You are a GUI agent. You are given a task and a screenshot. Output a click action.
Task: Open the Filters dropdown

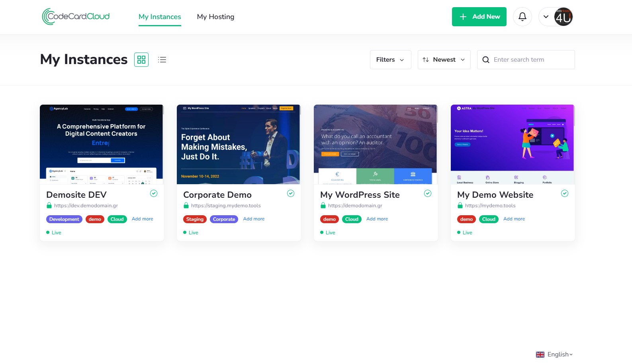click(x=390, y=60)
